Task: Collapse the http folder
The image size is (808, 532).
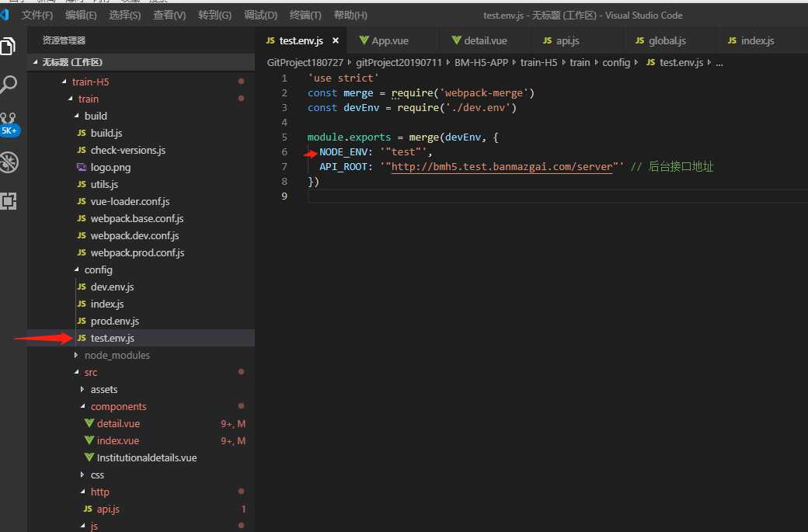Action: 141,492
